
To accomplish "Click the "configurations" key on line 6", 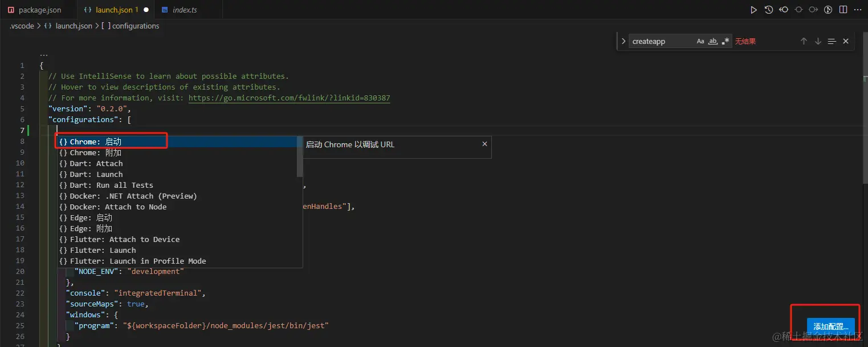I will point(83,119).
